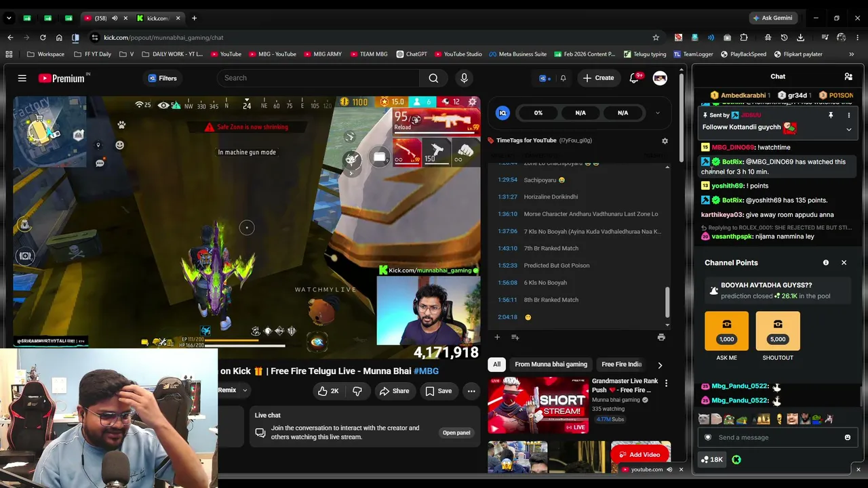Open TimeTags for YouTube settings gear
868x488 pixels.
coord(665,141)
